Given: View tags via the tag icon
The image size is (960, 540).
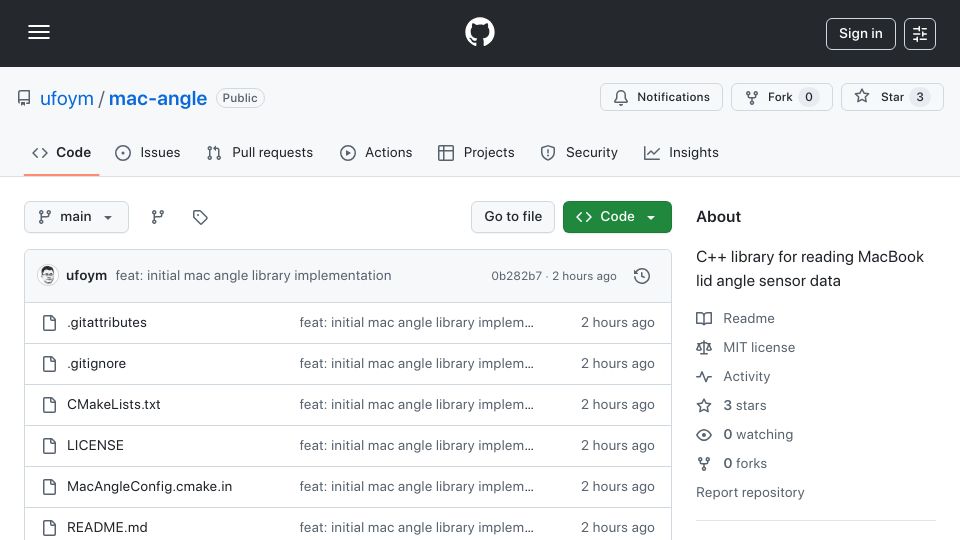Looking at the screenshot, I should click(200, 217).
